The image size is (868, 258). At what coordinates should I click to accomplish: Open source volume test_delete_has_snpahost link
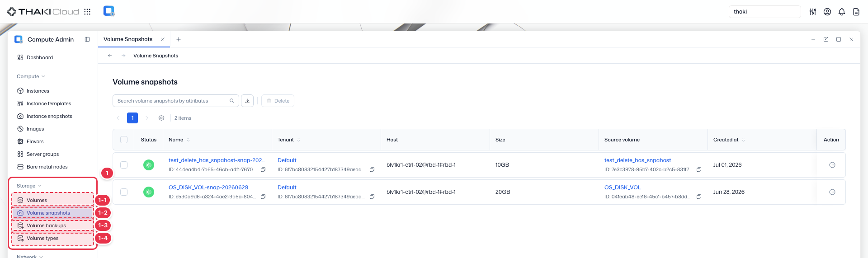tap(637, 160)
